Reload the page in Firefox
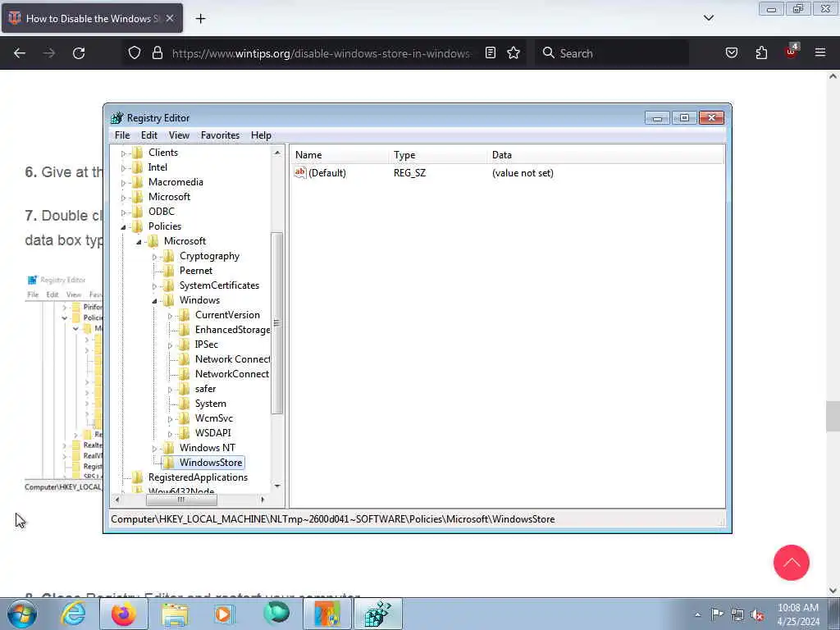 [x=79, y=53]
